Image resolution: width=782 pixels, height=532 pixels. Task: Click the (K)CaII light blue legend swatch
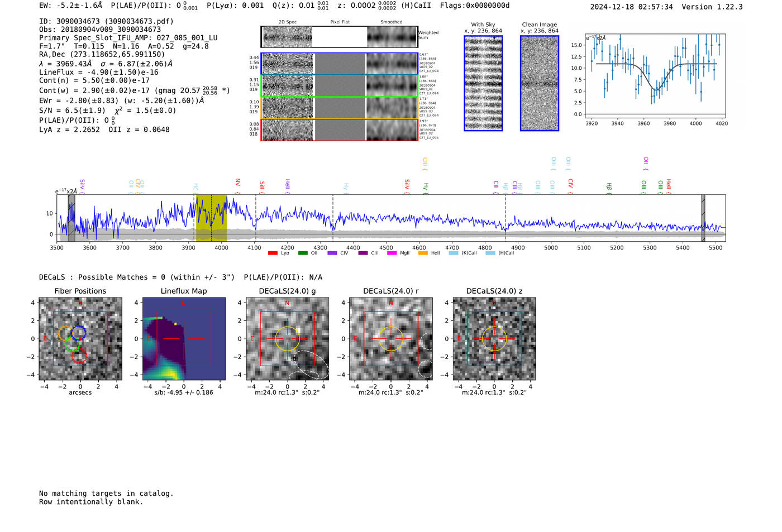454,253
